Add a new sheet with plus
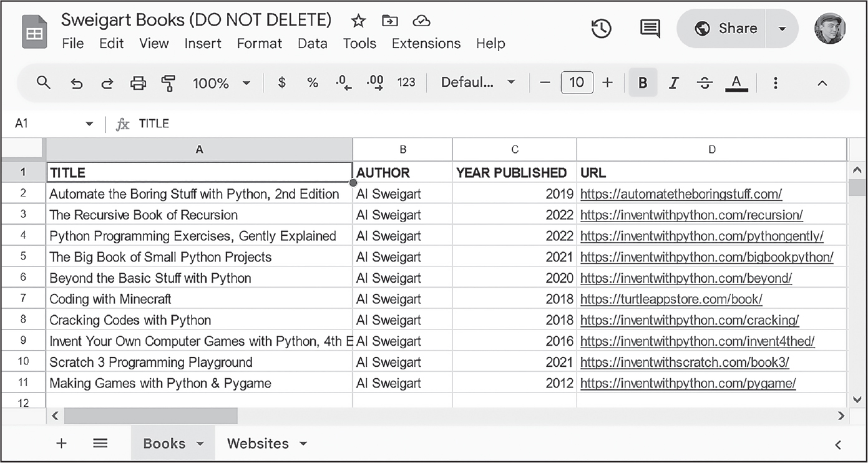This screenshot has height=463, width=868. (x=61, y=444)
